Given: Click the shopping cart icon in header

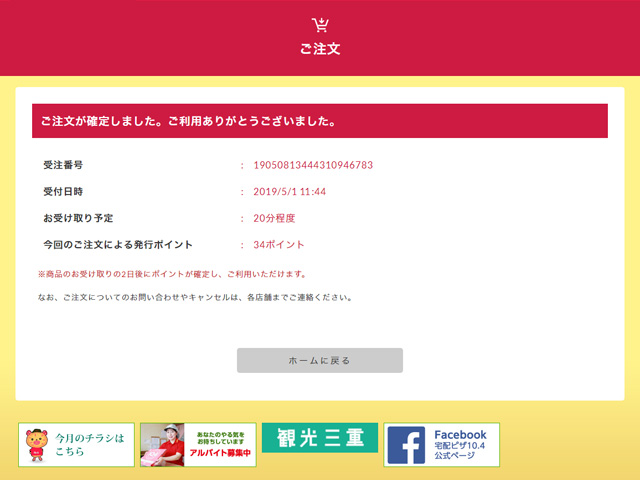Looking at the screenshot, I should (x=320, y=25).
